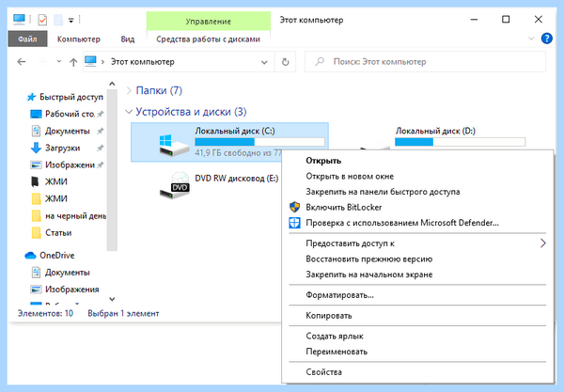Click the Microsoft Defender shield icon
The image size is (564, 392).
(294, 223)
